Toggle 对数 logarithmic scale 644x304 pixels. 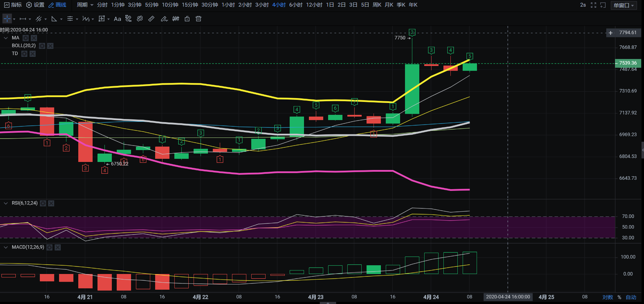tap(608, 297)
